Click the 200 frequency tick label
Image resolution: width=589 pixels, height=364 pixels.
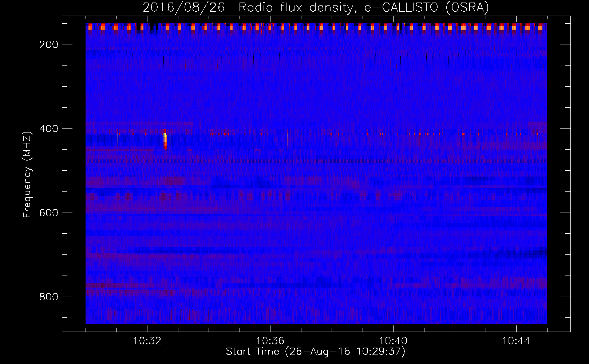(x=49, y=44)
